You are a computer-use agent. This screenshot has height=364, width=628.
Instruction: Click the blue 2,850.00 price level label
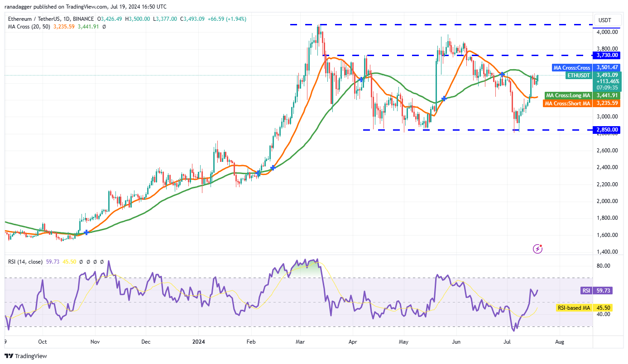(x=607, y=130)
